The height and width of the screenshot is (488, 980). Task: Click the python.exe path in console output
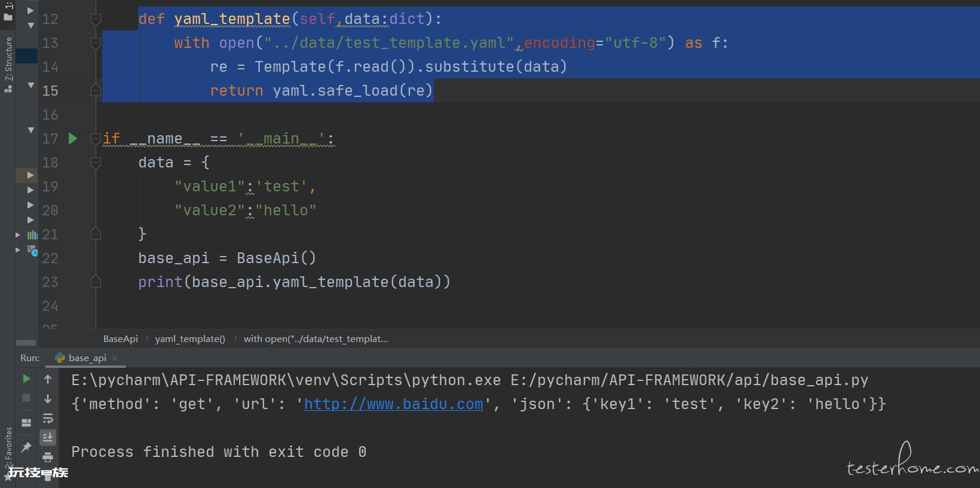286,380
